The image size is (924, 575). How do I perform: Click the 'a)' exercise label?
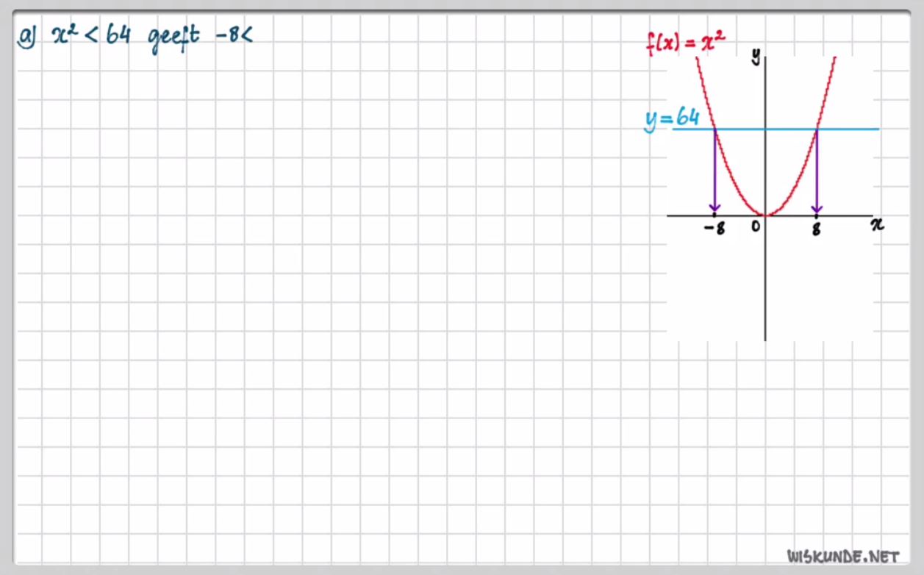(27, 35)
